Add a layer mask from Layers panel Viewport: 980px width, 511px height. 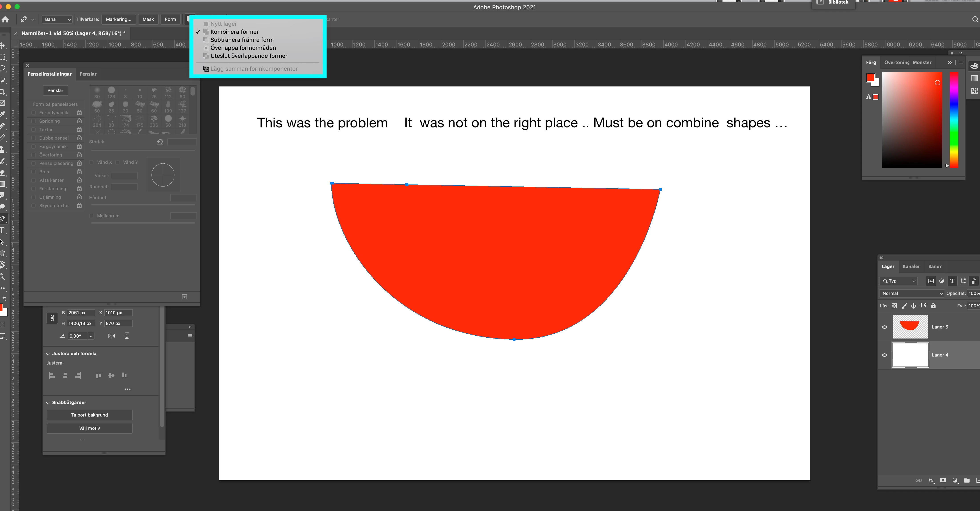pos(943,481)
